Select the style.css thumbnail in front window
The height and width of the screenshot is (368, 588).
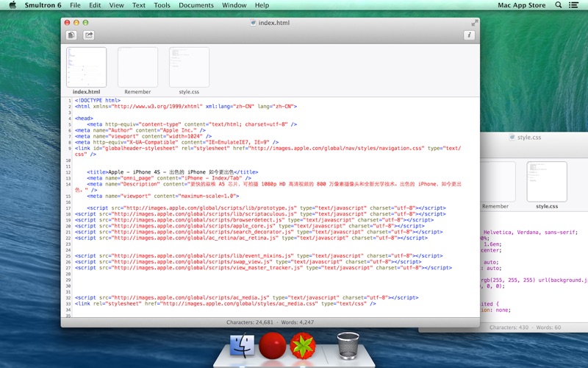click(x=189, y=67)
